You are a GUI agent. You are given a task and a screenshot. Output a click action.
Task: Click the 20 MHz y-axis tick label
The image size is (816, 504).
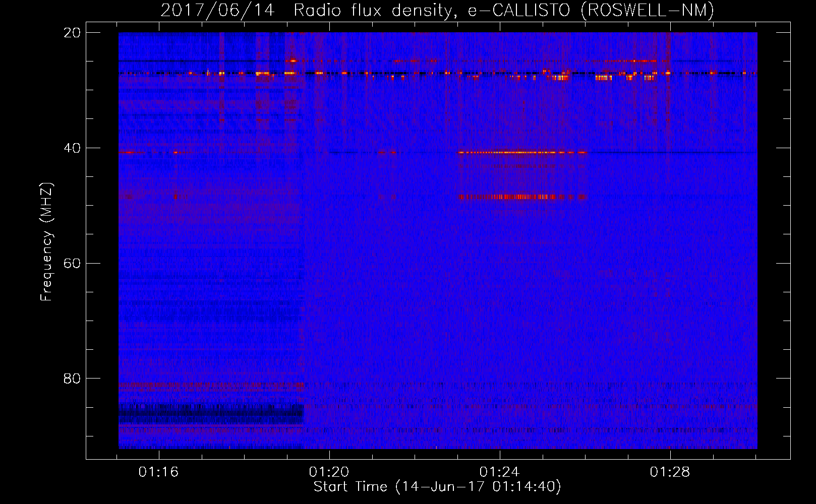[x=72, y=33]
